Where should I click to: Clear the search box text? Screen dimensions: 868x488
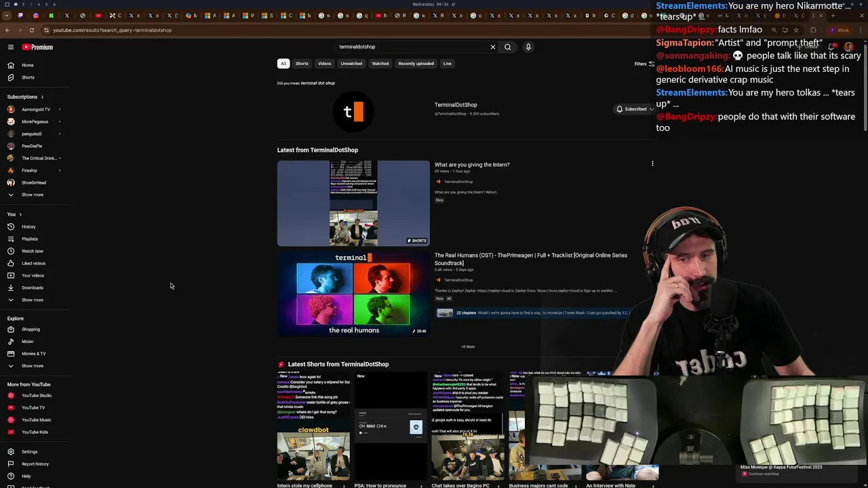click(x=493, y=47)
